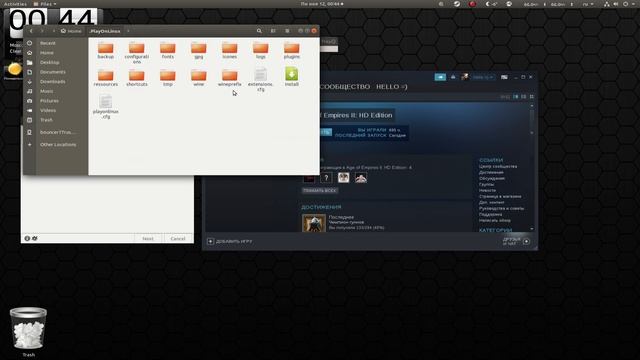Open the configurations folder
The image size is (640, 360).
point(137,53)
